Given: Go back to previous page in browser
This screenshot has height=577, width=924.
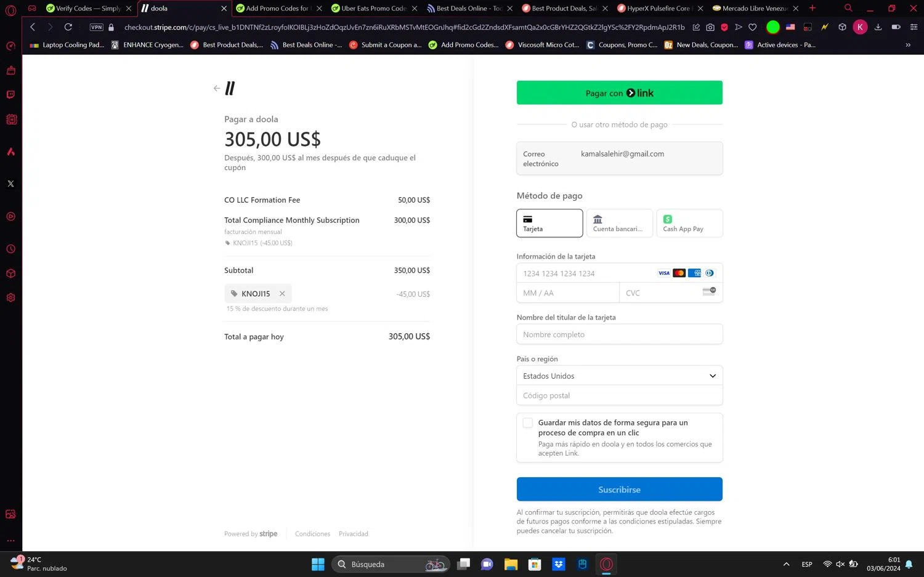Looking at the screenshot, I should (x=33, y=27).
